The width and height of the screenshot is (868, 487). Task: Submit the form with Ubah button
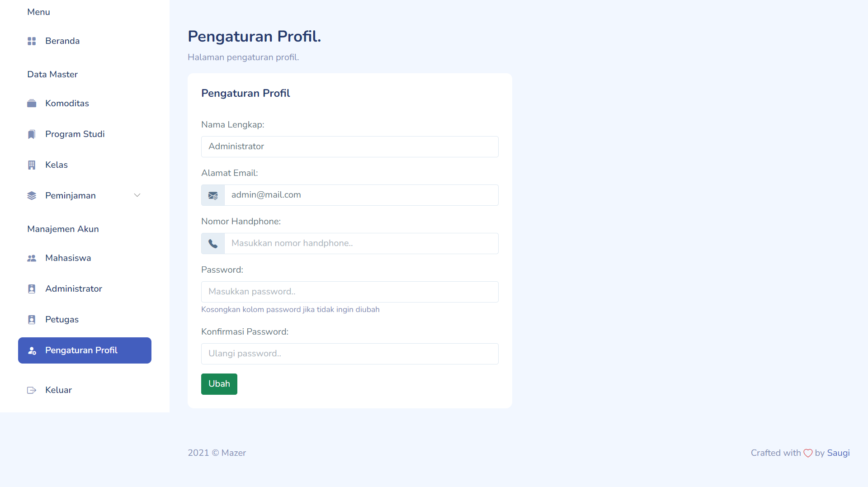(219, 384)
